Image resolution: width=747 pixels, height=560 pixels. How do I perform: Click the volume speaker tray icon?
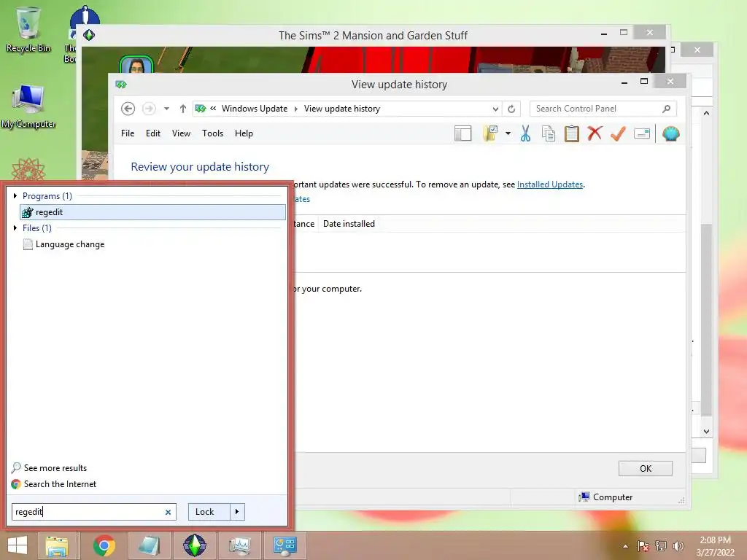click(x=678, y=546)
